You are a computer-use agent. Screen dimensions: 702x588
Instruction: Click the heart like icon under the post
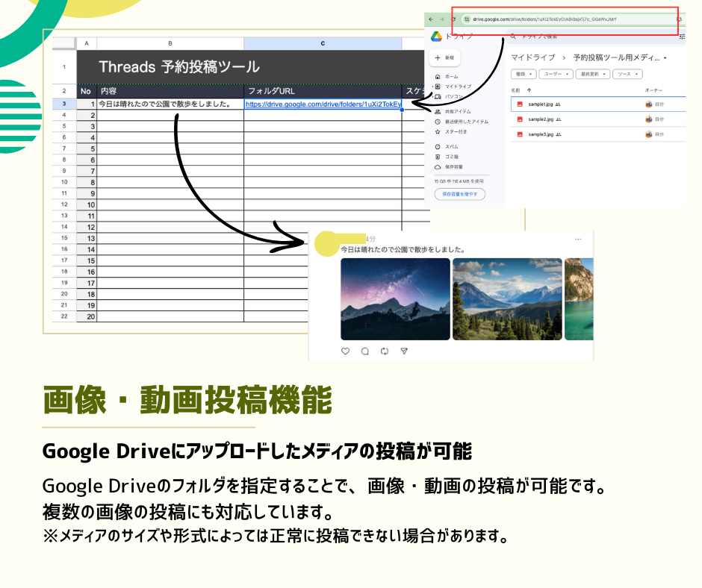click(x=345, y=351)
